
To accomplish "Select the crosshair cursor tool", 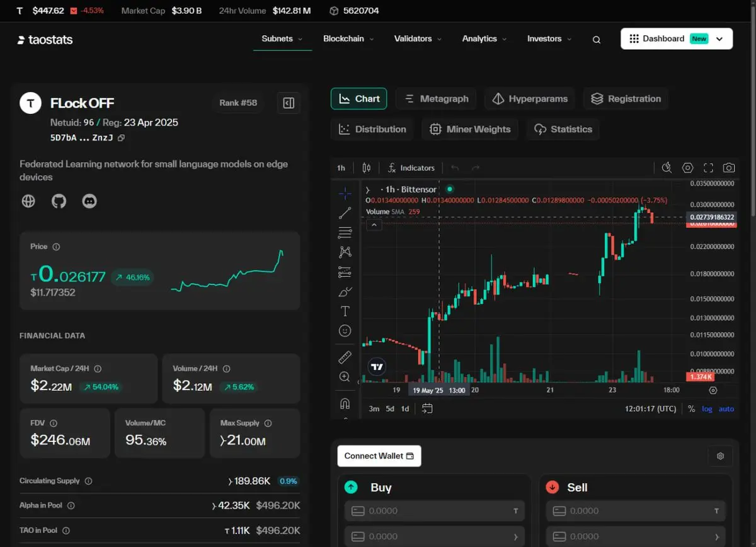I will (x=345, y=193).
